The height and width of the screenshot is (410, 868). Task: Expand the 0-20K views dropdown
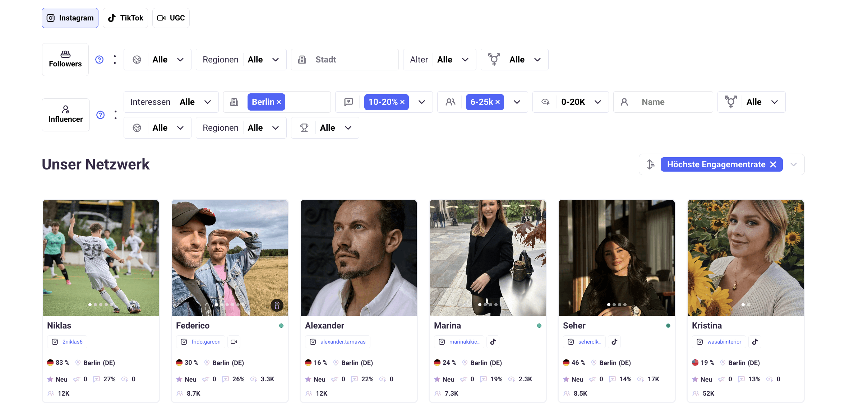[598, 102]
